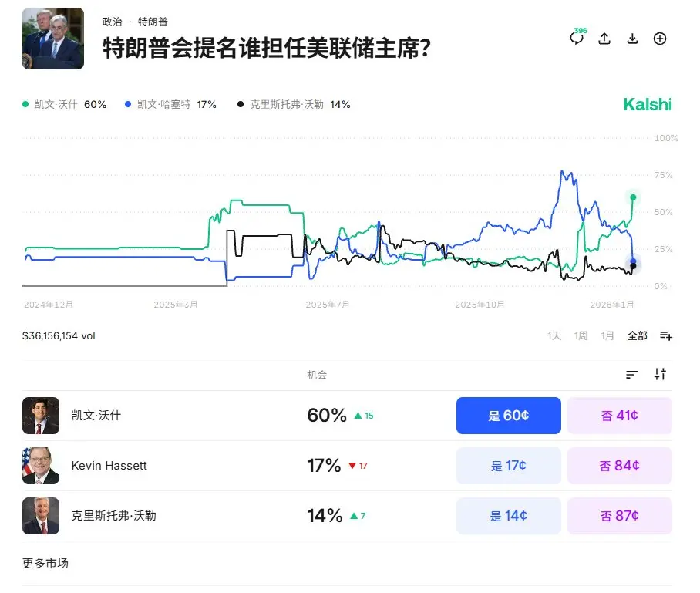Image resolution: width=700 pixels, height=593 pixels.
Task: Buy 否 87¢ for 克里斯托弗·沃勒
Action: [620, 516]
